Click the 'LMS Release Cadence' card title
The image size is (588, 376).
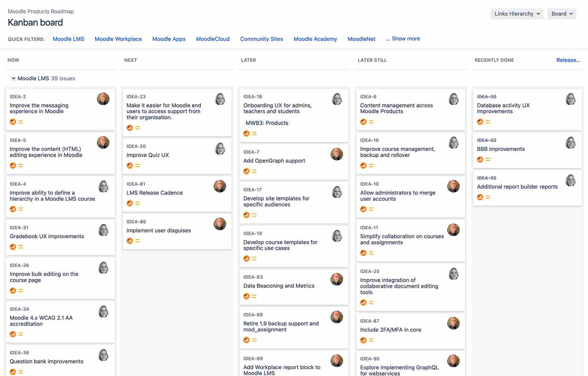154,193
